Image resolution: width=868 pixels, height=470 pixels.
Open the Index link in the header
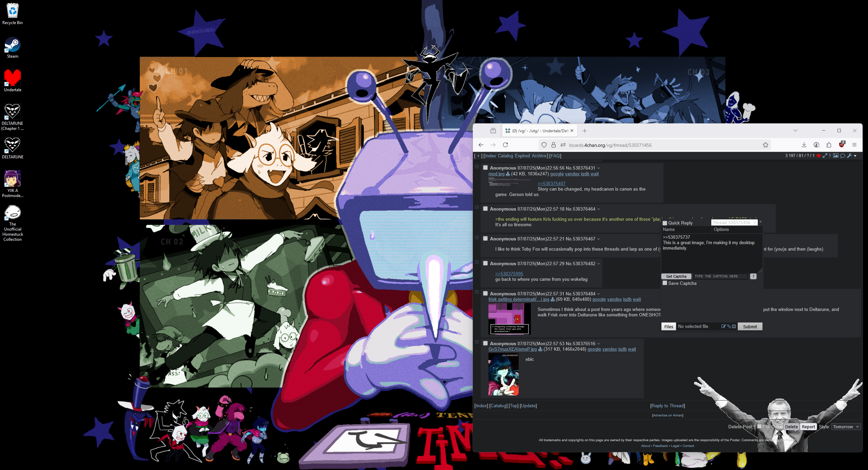(490, 156)
